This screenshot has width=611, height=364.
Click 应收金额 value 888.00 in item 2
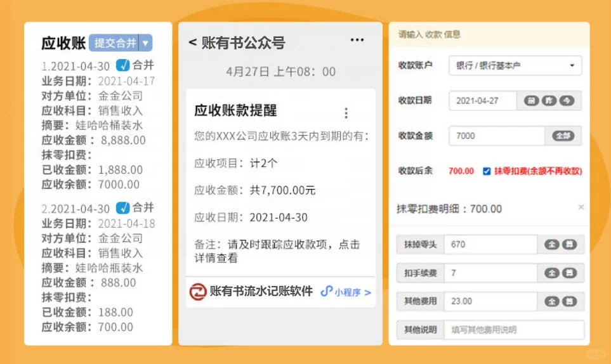(x=119, y=283)
